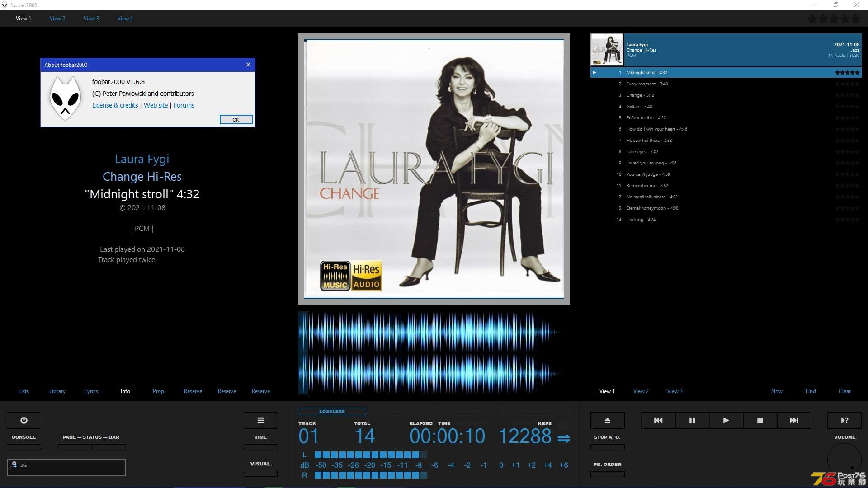868x488 pixels.
Task: Select track 'Every moment - 3:48'
Action: (x=726, y=84)
